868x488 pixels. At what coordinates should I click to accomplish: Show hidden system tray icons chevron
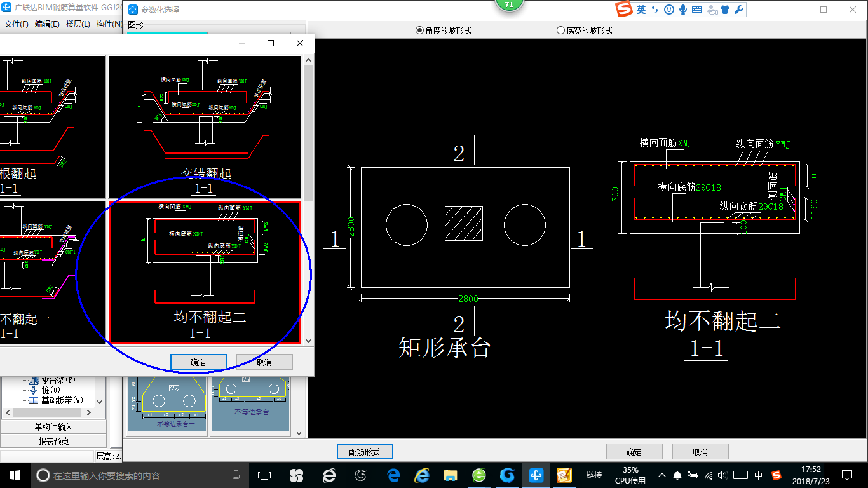663,475
